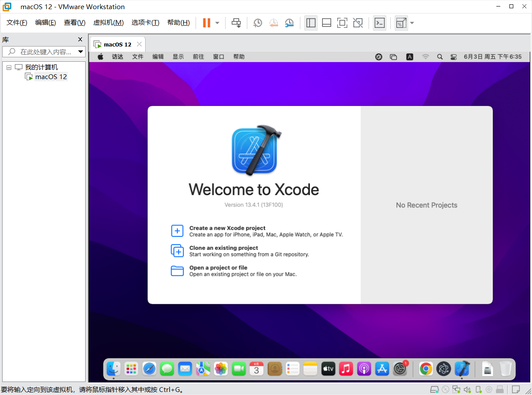This screenshot has width=532, height=395.
Task: Open Photos from the dock
Action: click(x=221, y=369)
